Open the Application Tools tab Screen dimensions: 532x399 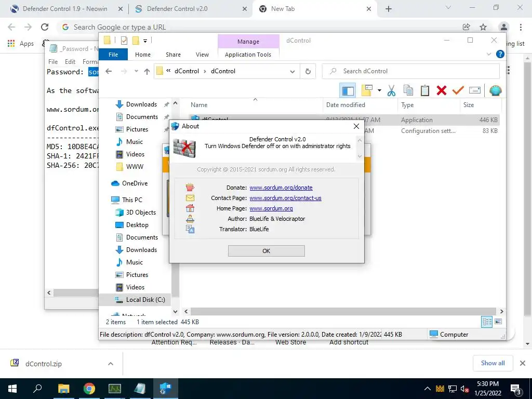point(248,55)
